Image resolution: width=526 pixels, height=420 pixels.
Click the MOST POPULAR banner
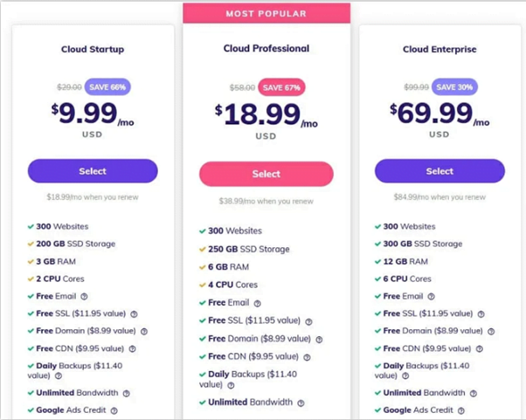click(x=266, y=13)
